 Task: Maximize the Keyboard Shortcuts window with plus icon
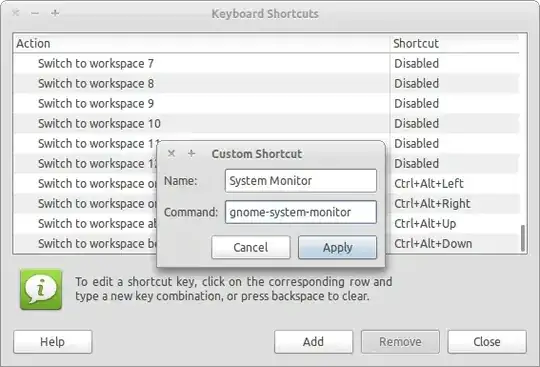tap(55, 13)
